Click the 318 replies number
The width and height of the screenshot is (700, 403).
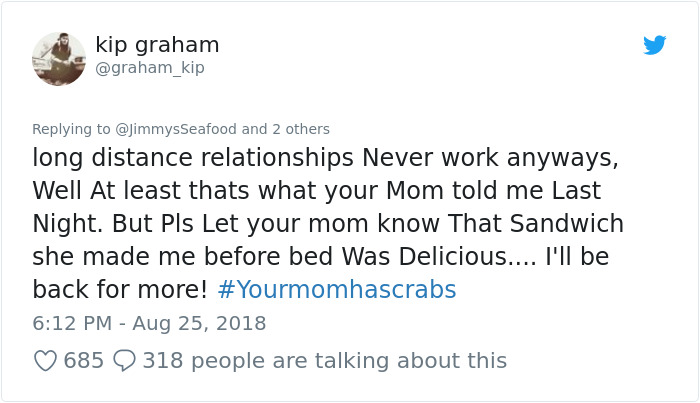coord(160,360)
